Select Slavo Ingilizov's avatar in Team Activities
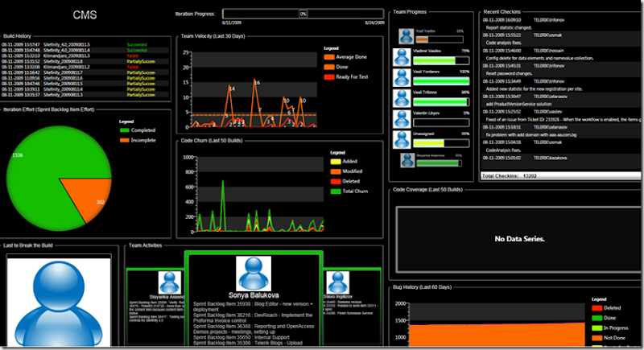This screenshot has height=350, width=644. click(x=337, y=282)
